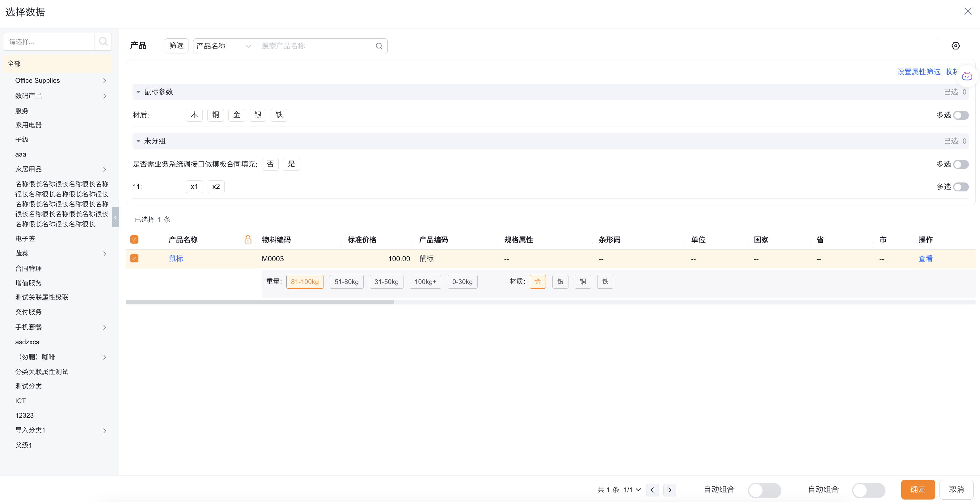Screen dimensions: 980x502
Task: Uncheck the 鼠标 row checkbox
Action: (x=134, y=259)
